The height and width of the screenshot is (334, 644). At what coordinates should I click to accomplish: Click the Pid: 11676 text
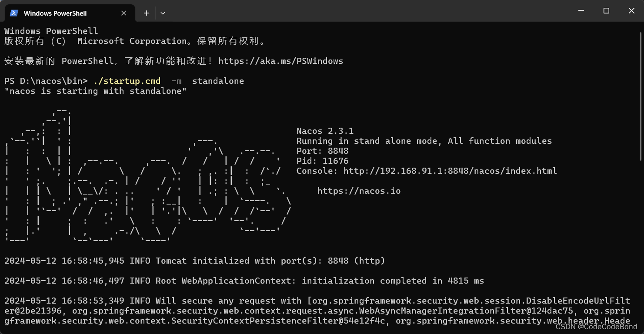[x=322, y=161]
